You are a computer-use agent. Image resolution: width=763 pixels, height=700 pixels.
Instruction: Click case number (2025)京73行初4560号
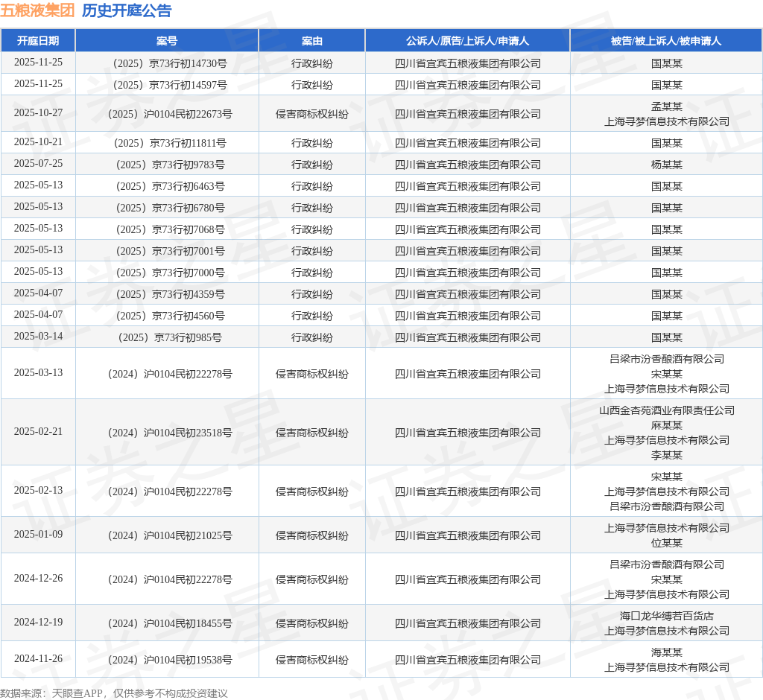coord(167,316)
